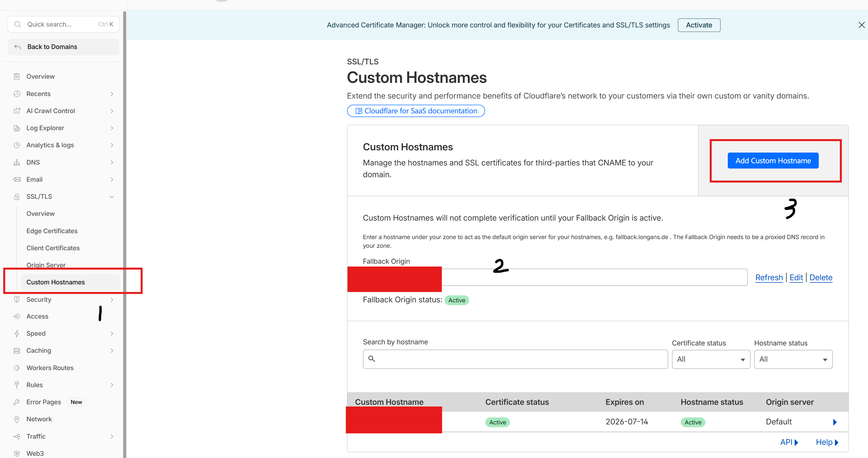Expand the custom hostname row details arrow
This screenshot has height=458, width=868.
pos(835,422)
